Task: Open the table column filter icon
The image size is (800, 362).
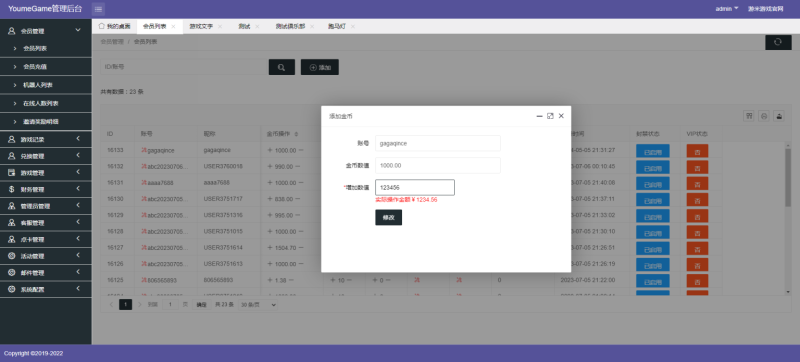Action: coord(749,116)
